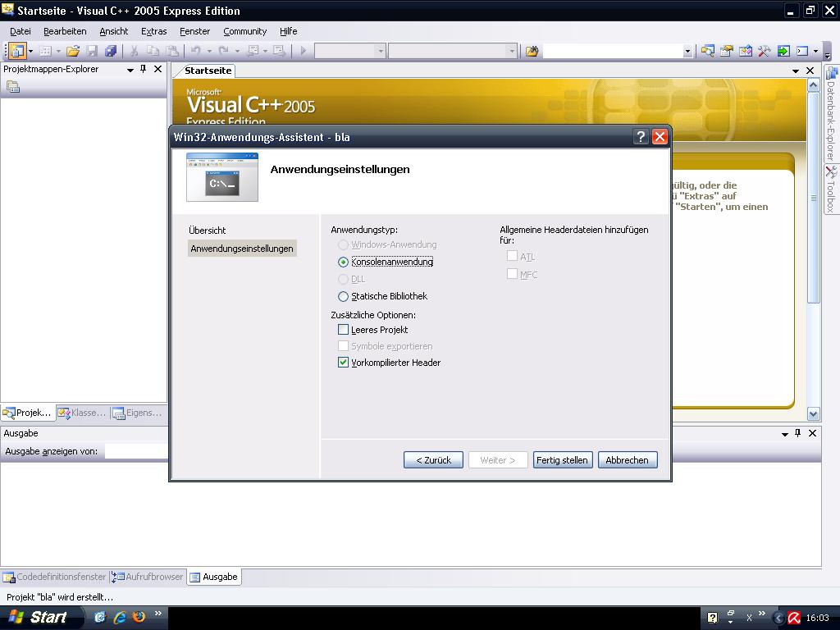Click the start page scrollbar down arrow

(x=813, y=413)
